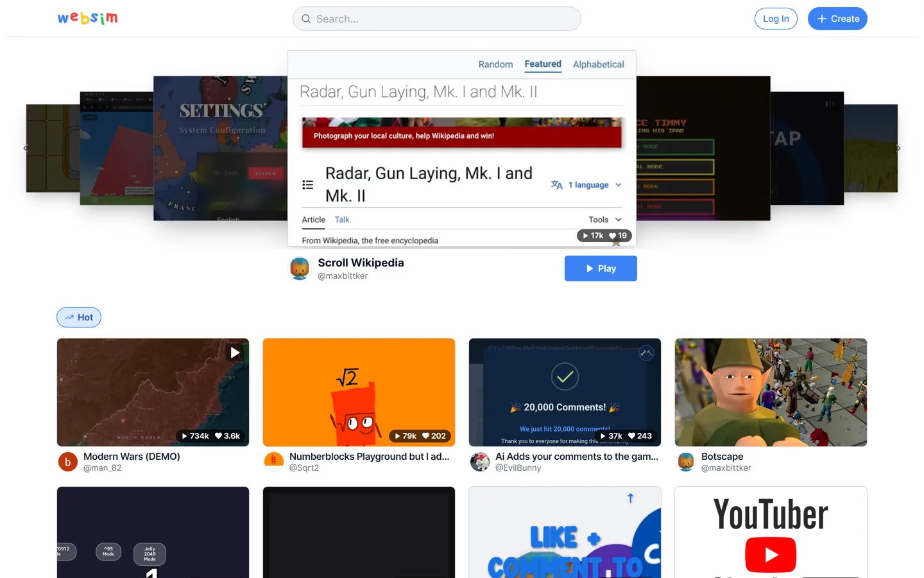
Task: Visit @maxbittker profile under Scroll Wikipedia
Action: pos(343,276)
